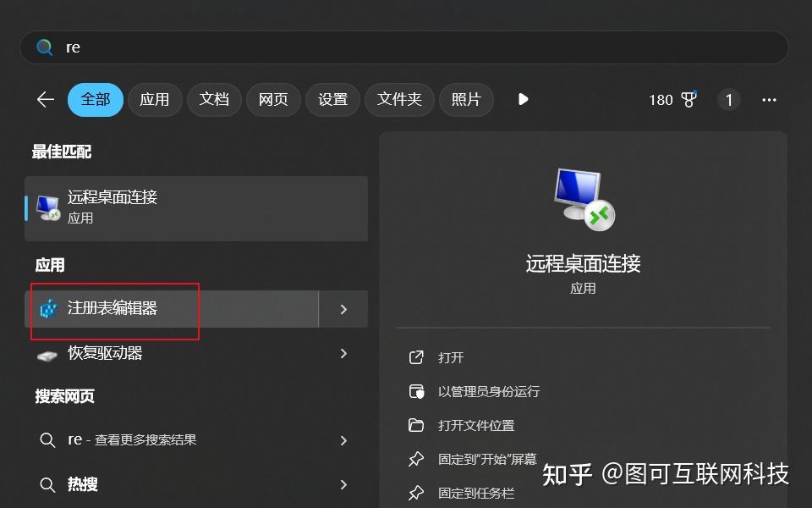Click large 远程桌面连接 icon in preview pane
Screen dimensions: 812x508
tap(584, 199)
